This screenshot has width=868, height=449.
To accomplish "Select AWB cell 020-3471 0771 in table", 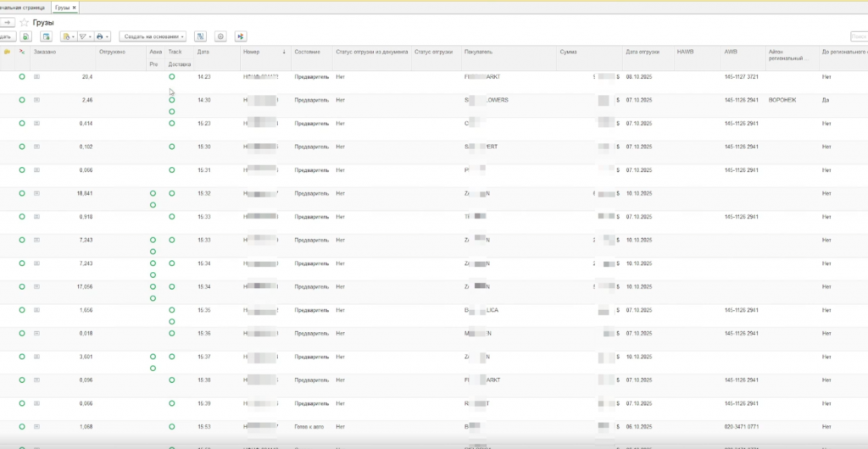I will (x=740, y=426).
